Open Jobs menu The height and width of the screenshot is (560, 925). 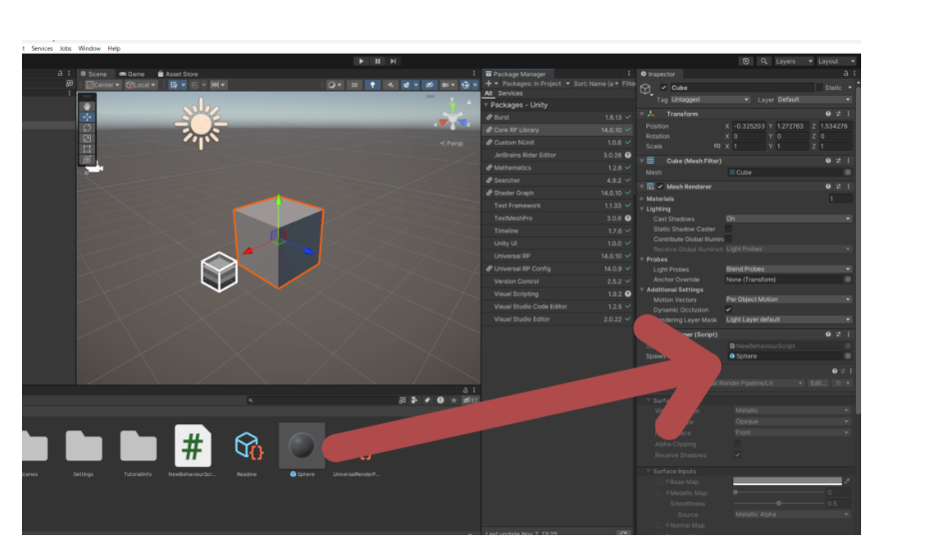[x=66, y=48]
